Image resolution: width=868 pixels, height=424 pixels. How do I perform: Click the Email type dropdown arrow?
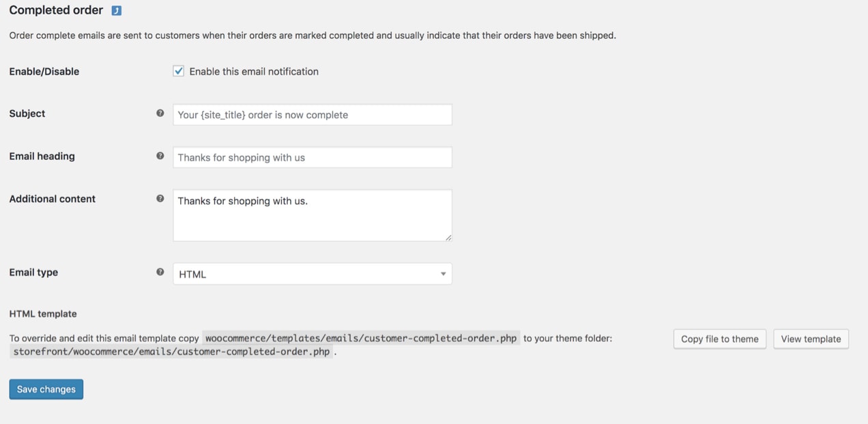point(444,273)
